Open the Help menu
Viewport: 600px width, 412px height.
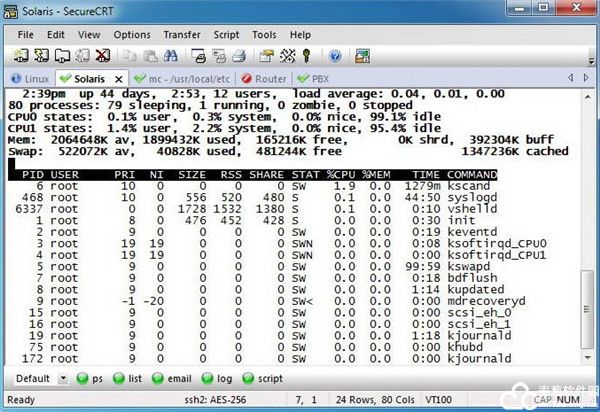click(300, 35)
